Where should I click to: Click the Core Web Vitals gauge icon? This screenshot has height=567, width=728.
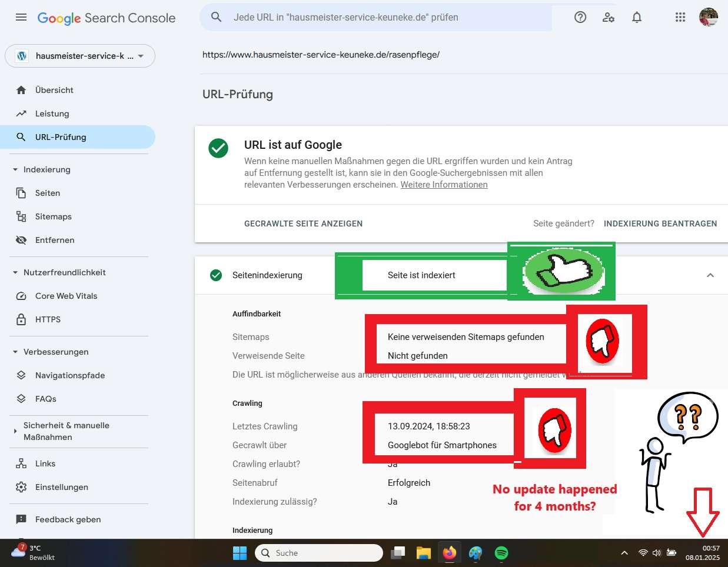[21, 296]
